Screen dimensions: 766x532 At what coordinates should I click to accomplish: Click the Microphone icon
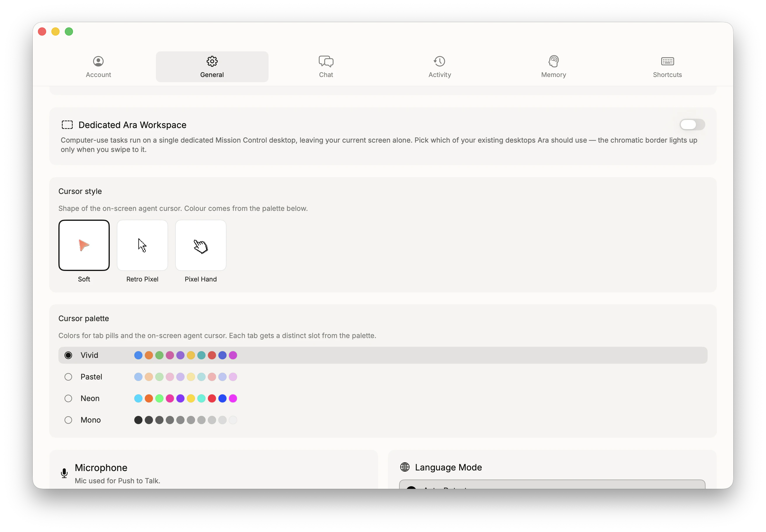click(64, 473)
